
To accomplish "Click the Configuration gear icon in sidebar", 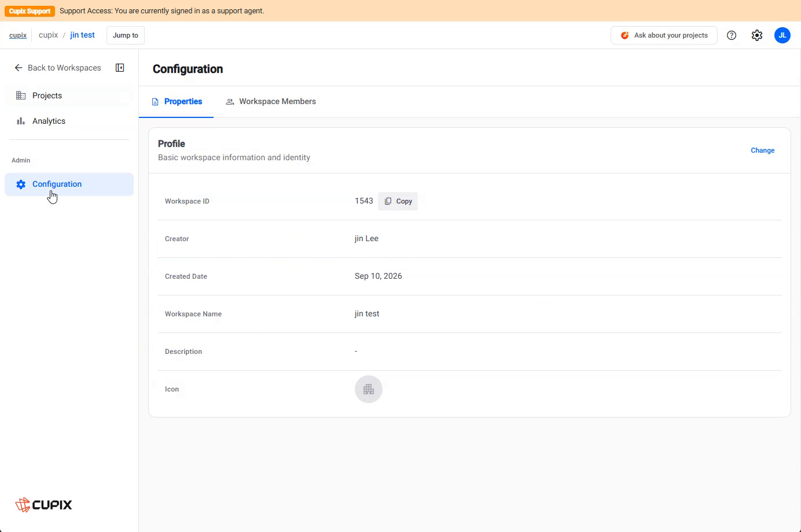I will tap(21, 184).
